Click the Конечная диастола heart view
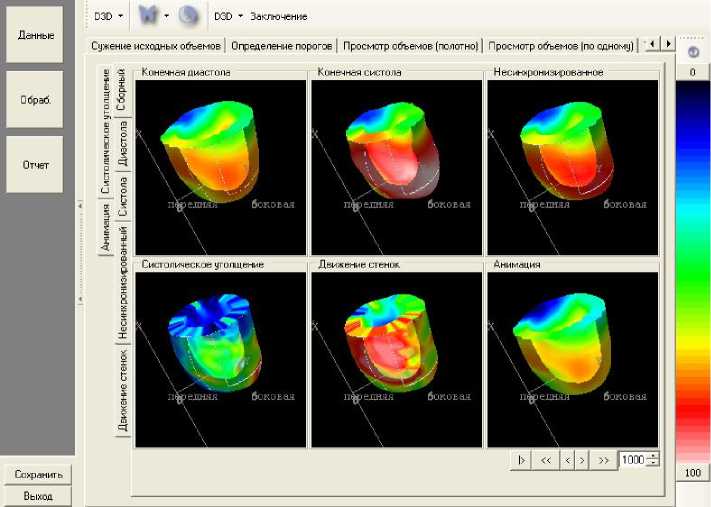 point(220,167)
